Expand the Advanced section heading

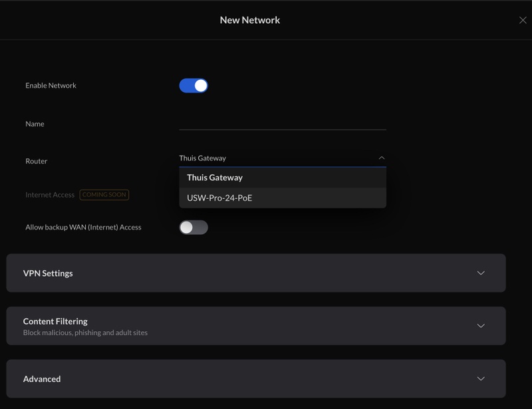tap(42, 379)
